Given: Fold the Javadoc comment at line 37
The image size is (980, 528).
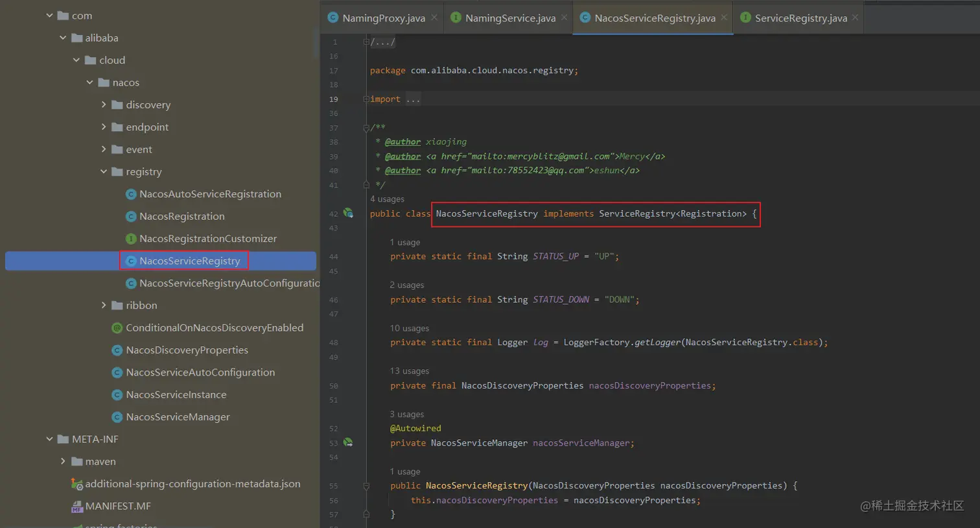Looking at the screenshot, I should (366, 128).
